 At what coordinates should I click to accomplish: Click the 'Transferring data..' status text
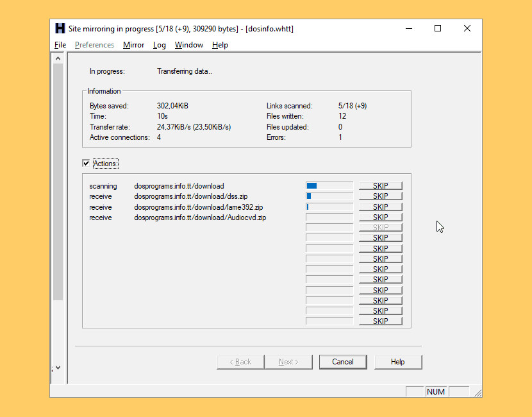[184, 71]
